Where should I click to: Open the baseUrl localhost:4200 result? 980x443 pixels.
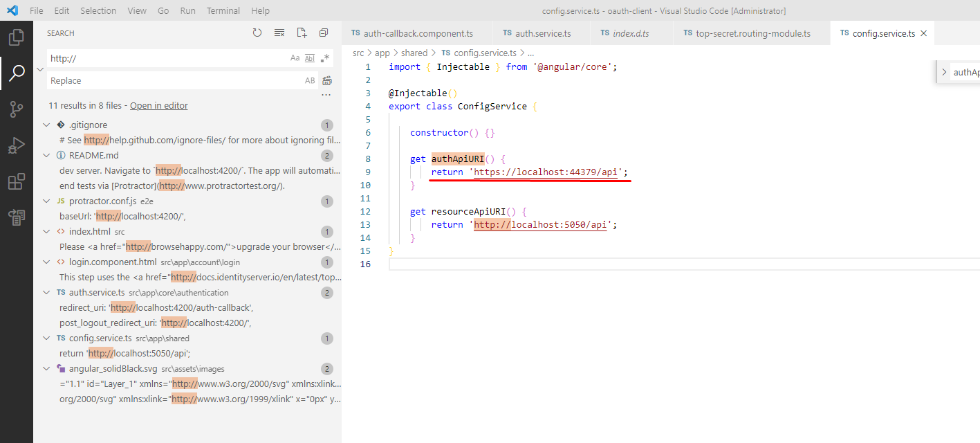tap(122, 217)
